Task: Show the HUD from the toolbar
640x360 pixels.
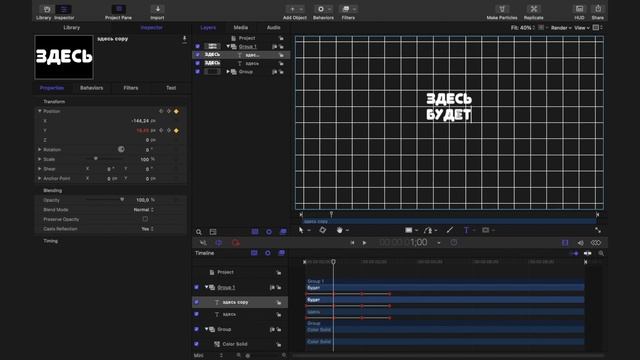Action: (579, 9)
